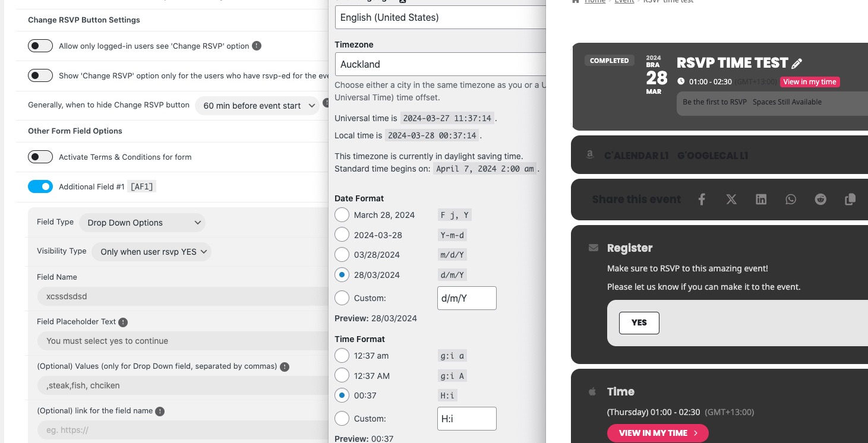The width and height of the screenshot is (868, 443).
Task: Click the Field Name input box
Action: pyautogui.click(x=182, y=296)
